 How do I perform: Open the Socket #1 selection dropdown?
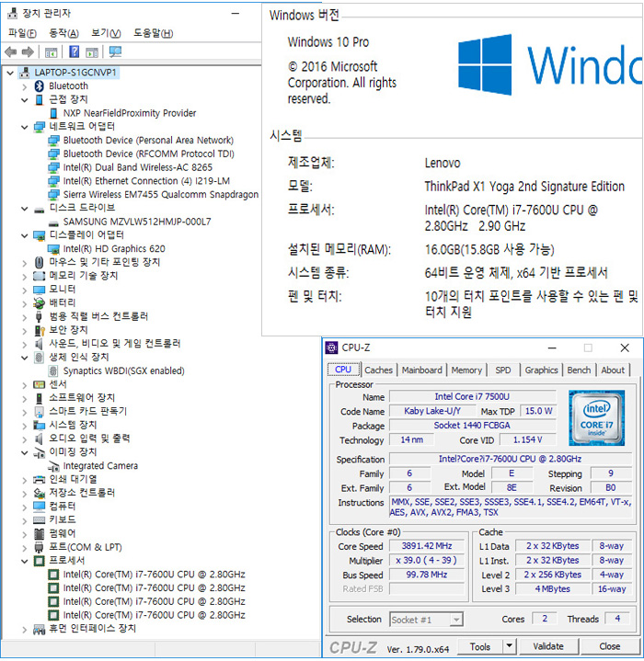(x=456, y=620)
